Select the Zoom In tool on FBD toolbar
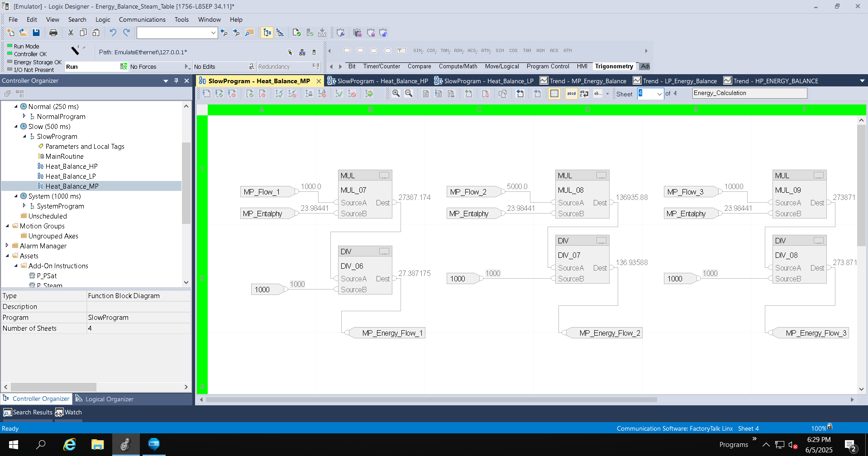The height and width of the screenshot is (456, 868). [396, 94]
